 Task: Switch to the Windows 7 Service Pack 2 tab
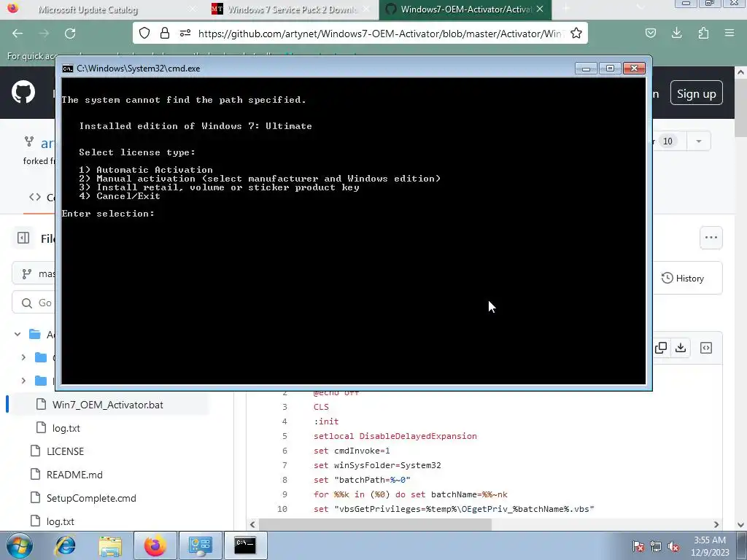(292, 9)
